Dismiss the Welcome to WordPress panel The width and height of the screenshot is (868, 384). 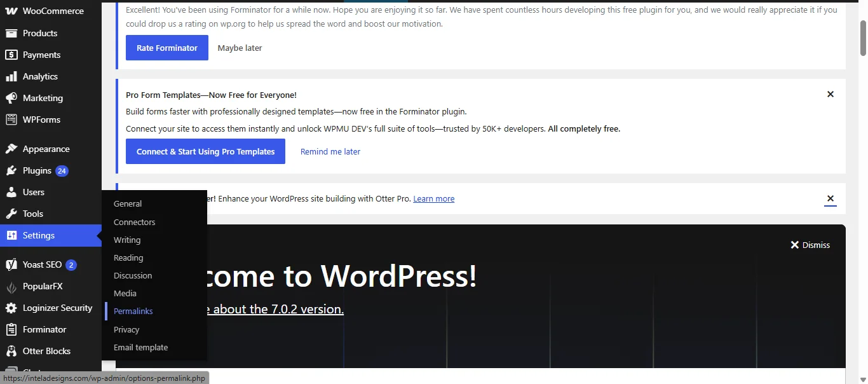pos(810,245)
